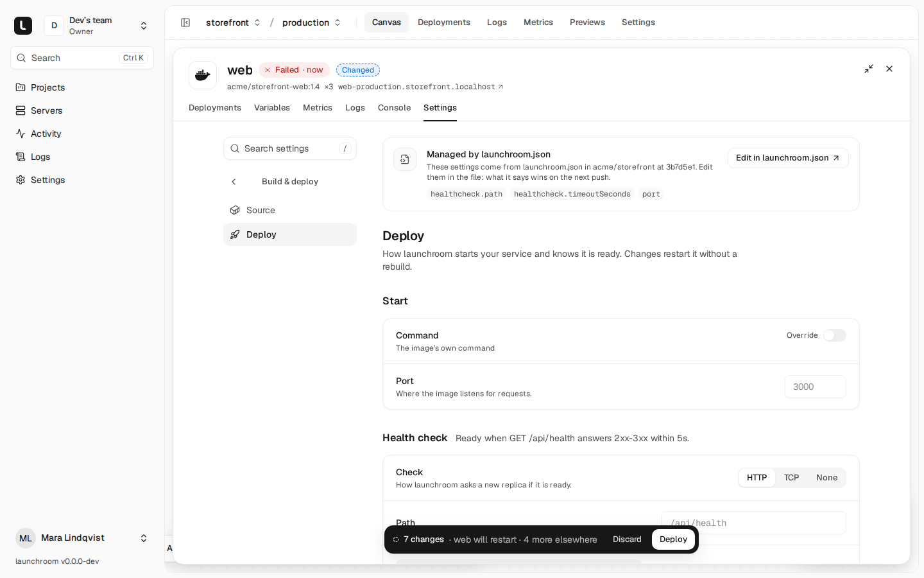Open the storefront project dropdown
The image size is (924, 578).
(233, 22)
